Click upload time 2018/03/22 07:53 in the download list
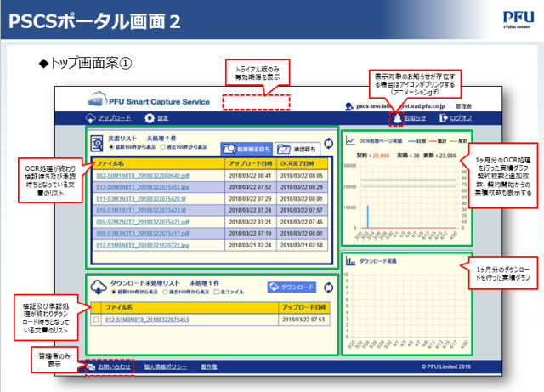This screenshot has width=544, height=392. [303, 320]
